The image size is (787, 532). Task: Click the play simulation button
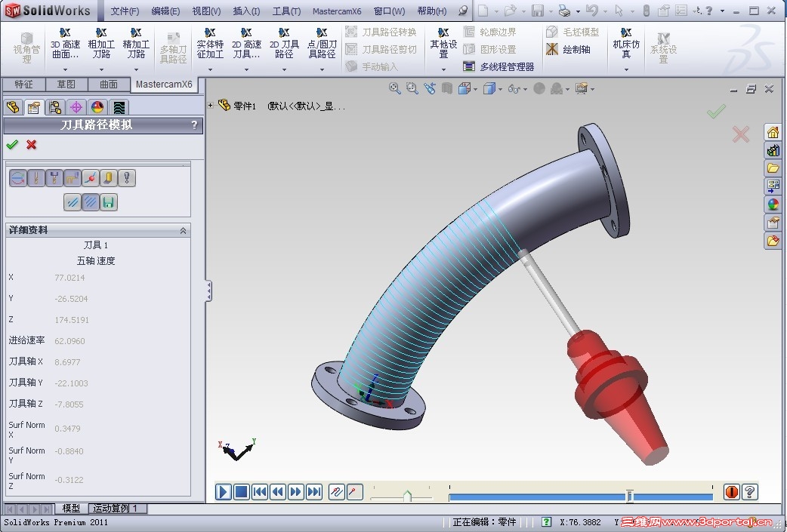click(224, 492)
